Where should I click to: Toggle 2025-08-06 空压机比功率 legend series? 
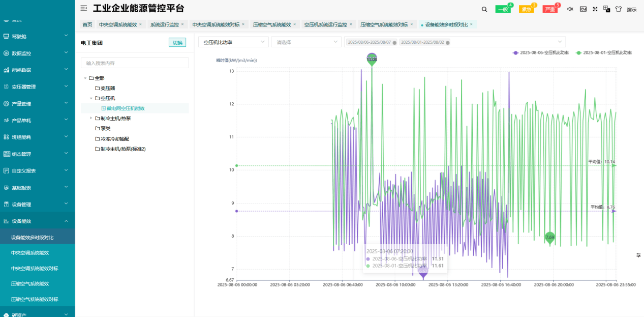(540, 52)
